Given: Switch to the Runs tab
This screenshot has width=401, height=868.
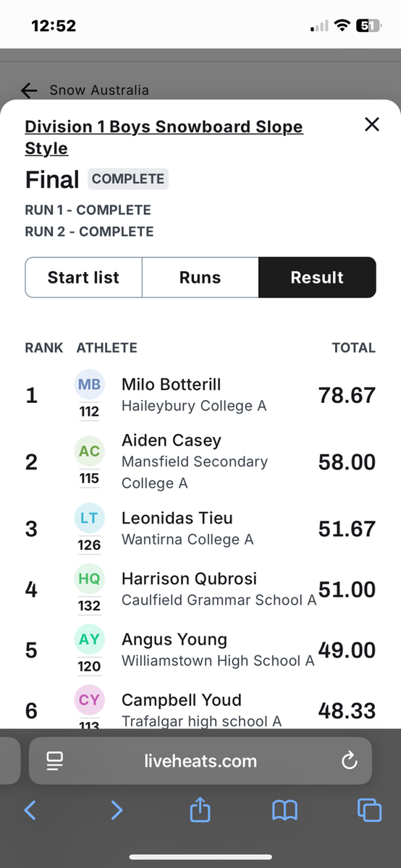Looking at the screenshot, I should 200,278.
